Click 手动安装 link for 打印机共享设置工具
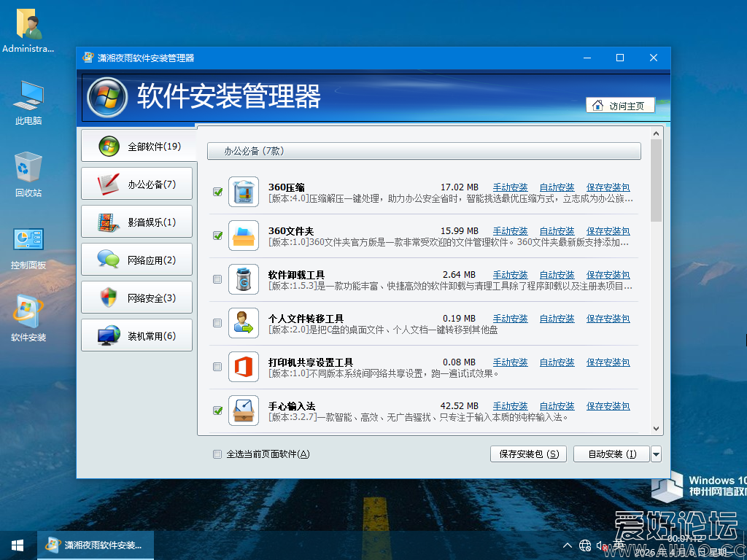747x560 pixels. click(510, 362)
